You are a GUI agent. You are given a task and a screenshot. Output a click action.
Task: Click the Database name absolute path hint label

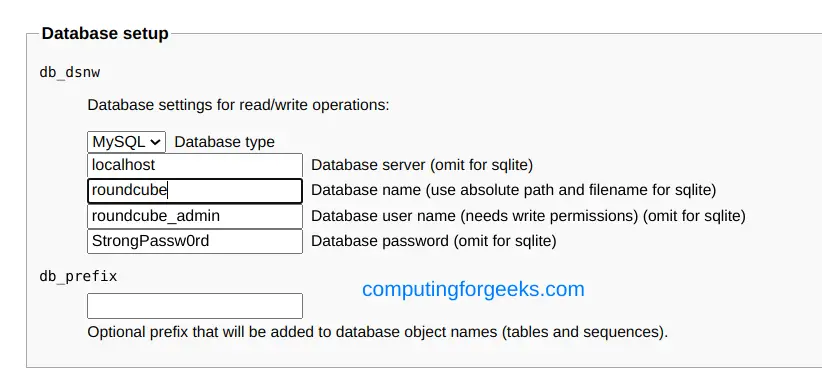coord(514,190)
